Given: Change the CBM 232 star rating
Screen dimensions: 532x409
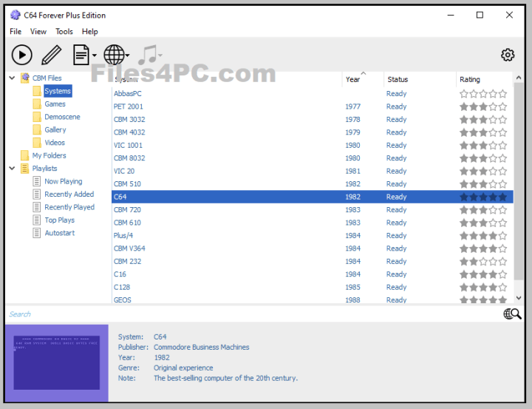Looking at the screenshot, I should pos(483,262).
